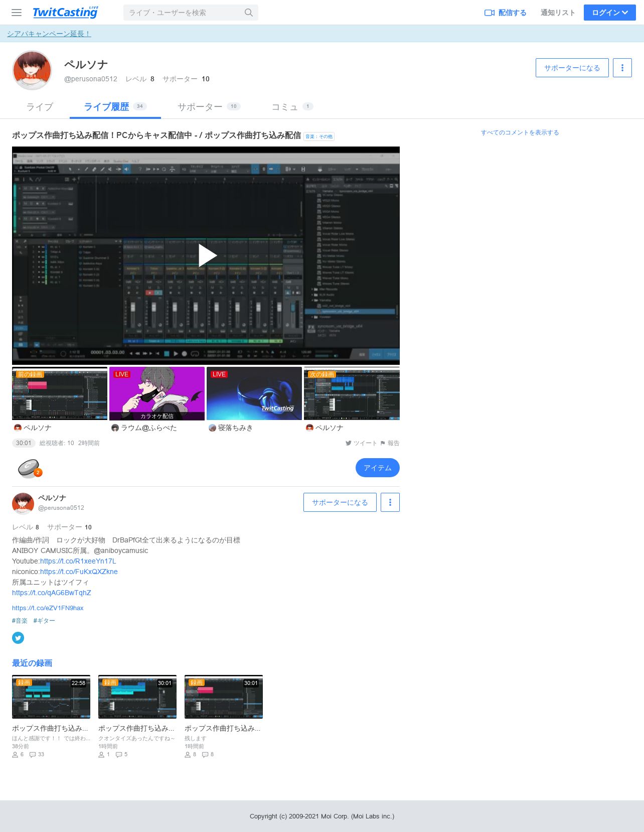644x832 pixels.
Task: Click ペルソナ's avatar below the video
Action: tap(23, 503)
